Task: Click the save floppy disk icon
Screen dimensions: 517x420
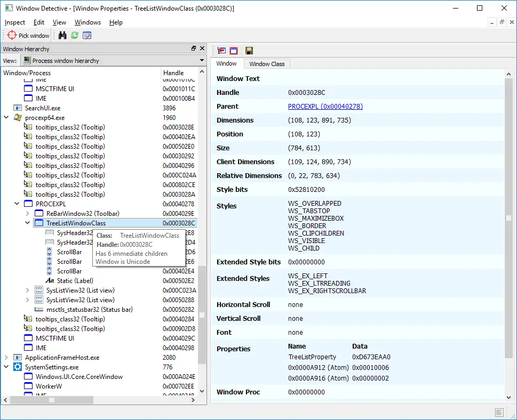Action: click(249, 51)
